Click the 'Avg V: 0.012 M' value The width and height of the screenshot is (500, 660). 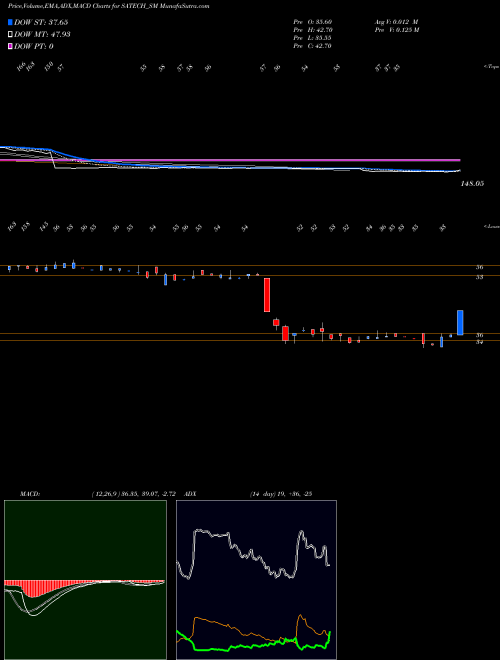[x=396, y=21]
